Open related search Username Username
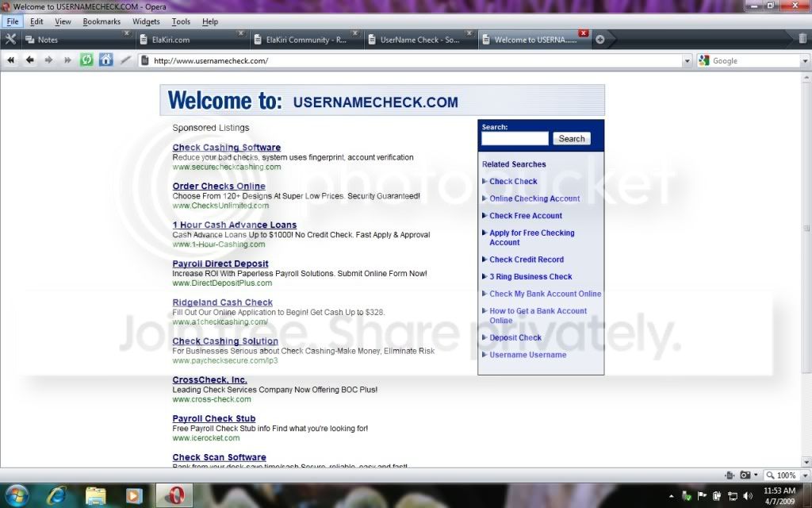The width and height of the screenshot is (812, 508). (527, 355)
